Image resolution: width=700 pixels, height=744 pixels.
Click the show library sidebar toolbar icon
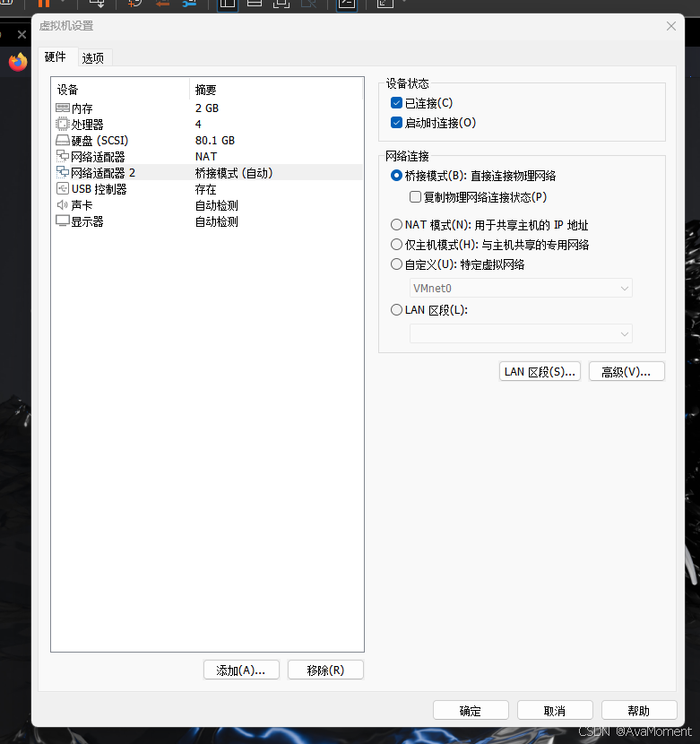[x=228, y=4]
